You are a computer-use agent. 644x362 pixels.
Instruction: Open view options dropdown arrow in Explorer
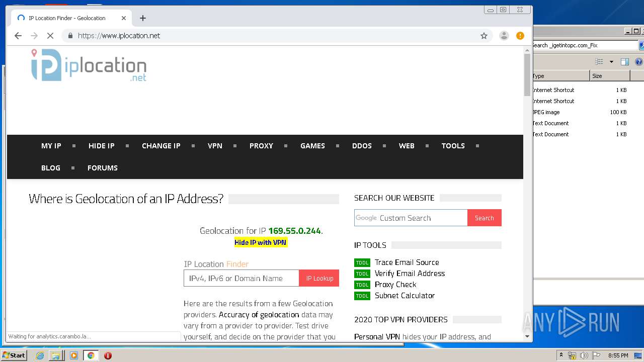[611, 62]
